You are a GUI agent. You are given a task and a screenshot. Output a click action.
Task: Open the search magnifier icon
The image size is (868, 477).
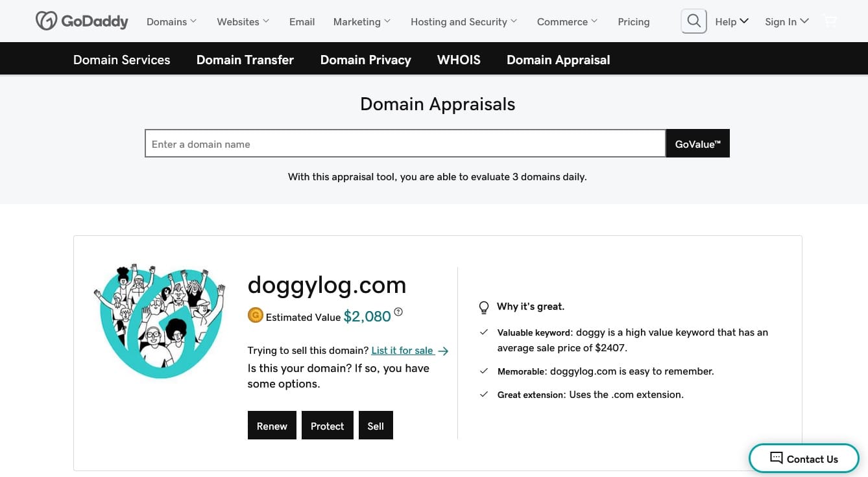[693, 21]
